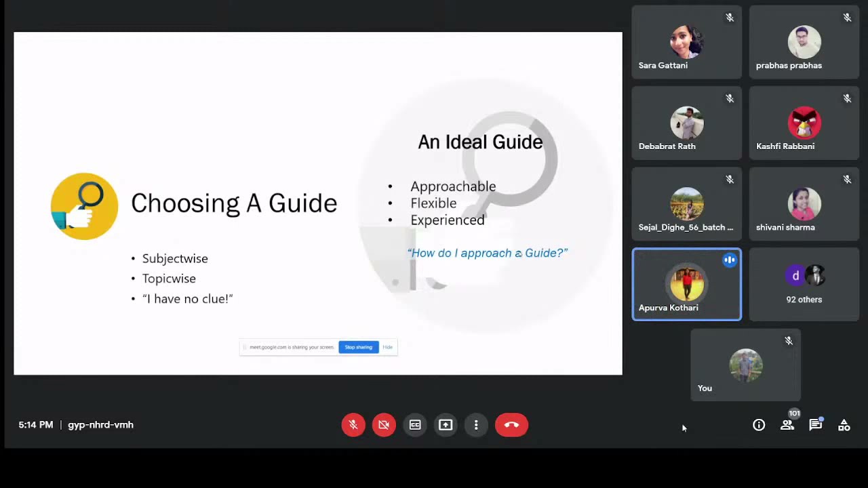The image size is (868, 488).
Task: Click the 'Subjectwise' bullet
Action: pos(175,258)
